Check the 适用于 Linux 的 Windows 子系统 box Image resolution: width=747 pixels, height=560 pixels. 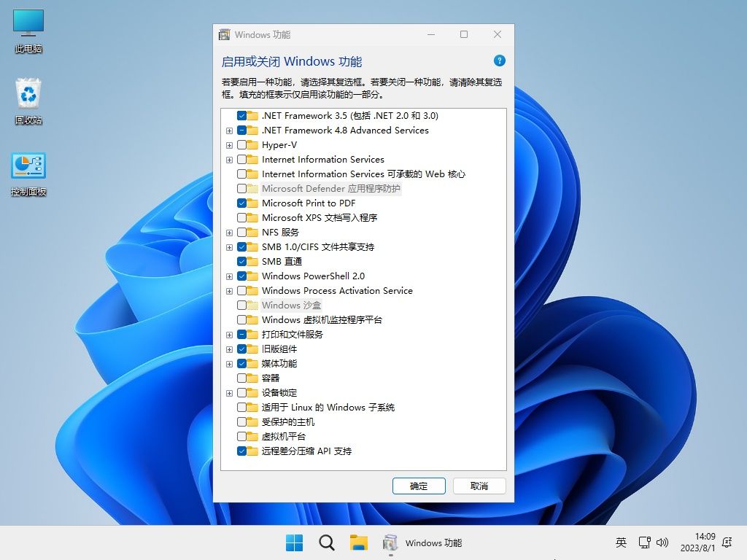click(241, 407)
